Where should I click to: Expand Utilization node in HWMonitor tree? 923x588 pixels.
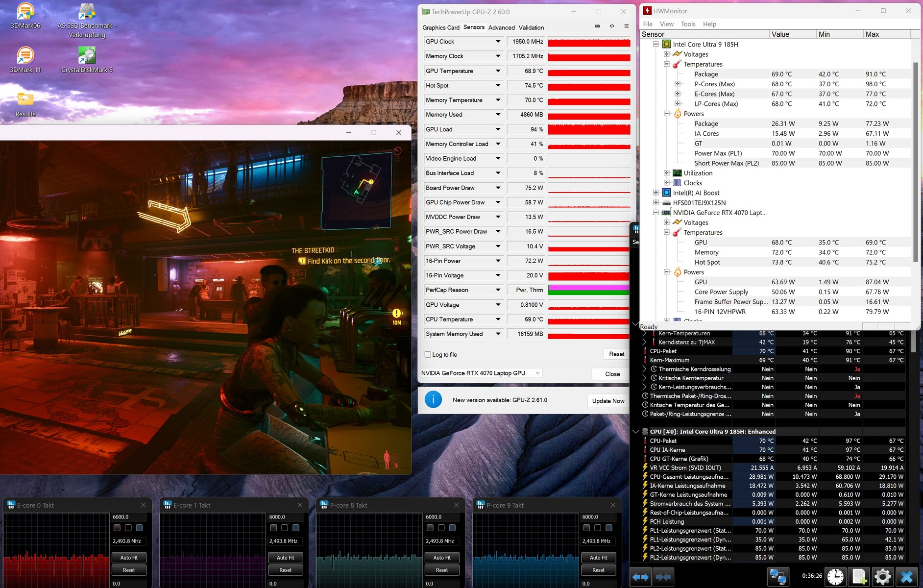667,173
